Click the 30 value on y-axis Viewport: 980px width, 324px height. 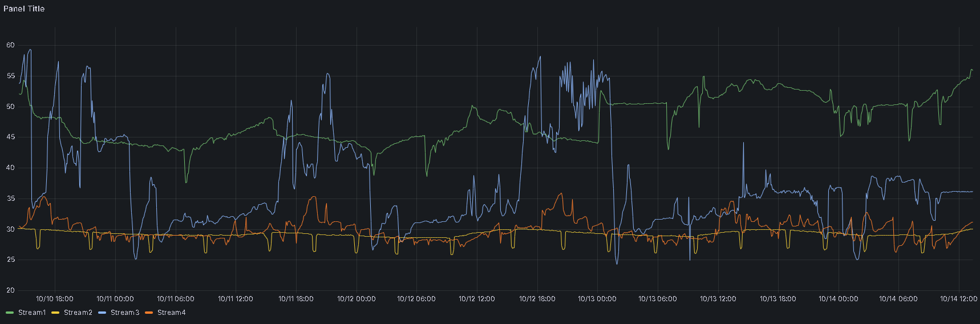(10, 229)
